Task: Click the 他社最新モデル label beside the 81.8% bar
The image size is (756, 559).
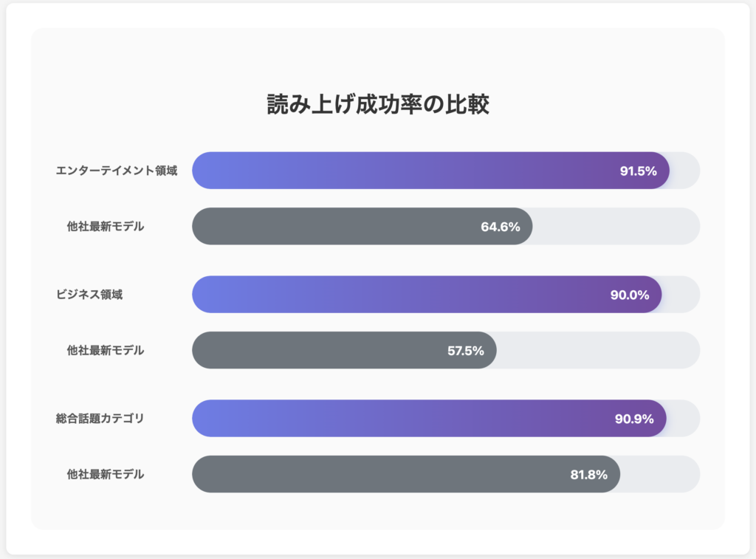Action: click(x=106, y=475)
